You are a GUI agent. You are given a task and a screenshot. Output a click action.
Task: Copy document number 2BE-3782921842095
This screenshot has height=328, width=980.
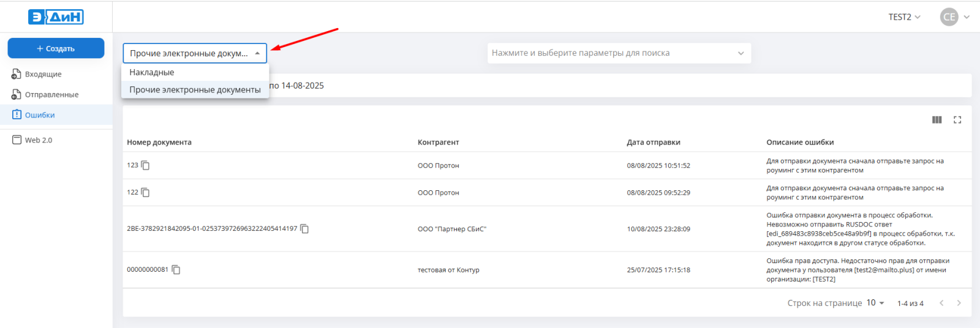point(304,229)
